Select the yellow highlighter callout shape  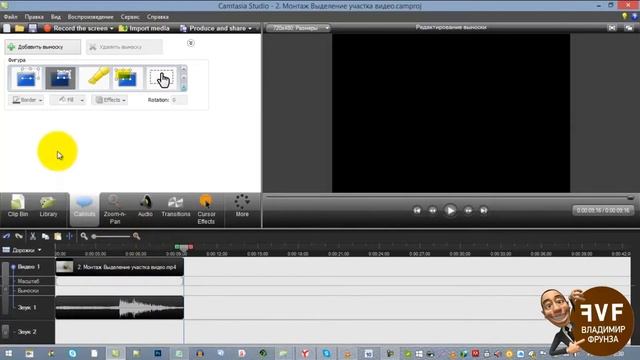pyautogui.click(x=94, y=78)
